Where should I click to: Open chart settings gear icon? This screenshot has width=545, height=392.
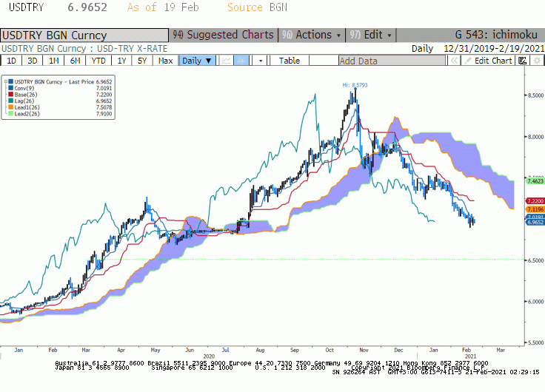pos(537,61)
